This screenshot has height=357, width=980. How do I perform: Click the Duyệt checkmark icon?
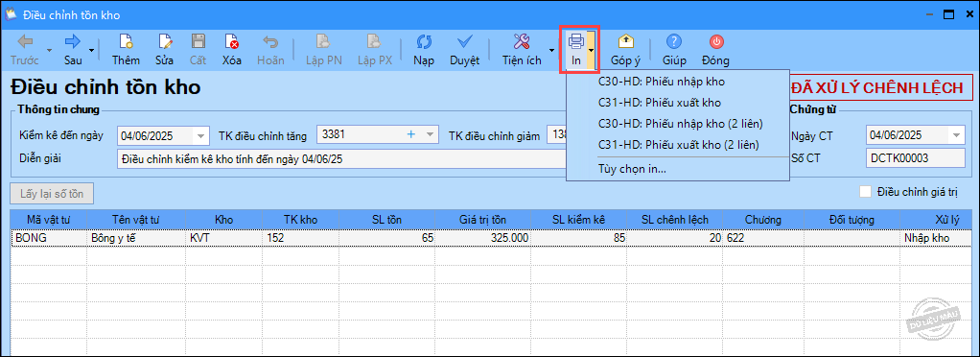point(464,42)
